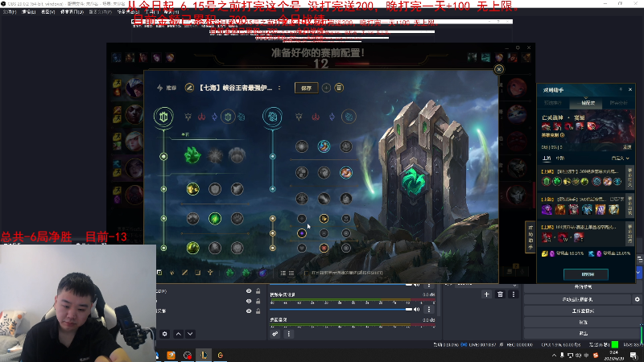Move source down with arrow button

click(190, 334)
